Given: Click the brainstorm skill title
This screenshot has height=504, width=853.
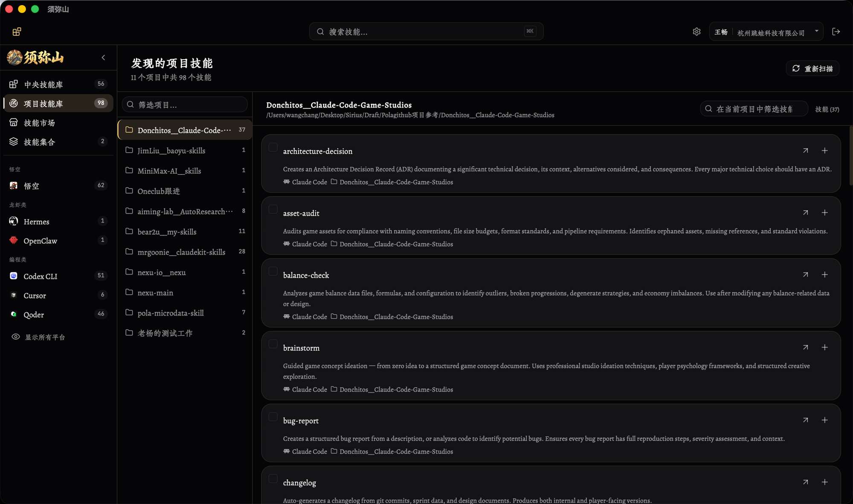Looking at the screenshot, I should pos(301,348).
